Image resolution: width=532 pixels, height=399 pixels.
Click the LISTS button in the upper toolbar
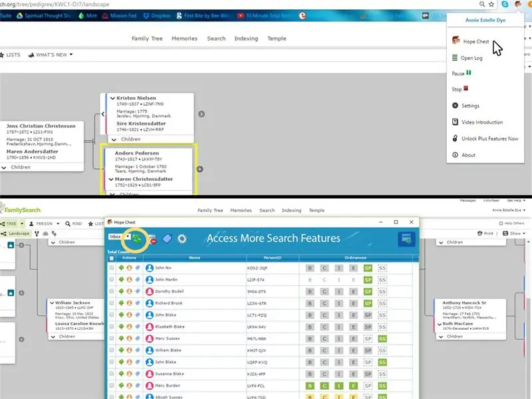click(x=10, y=55)
